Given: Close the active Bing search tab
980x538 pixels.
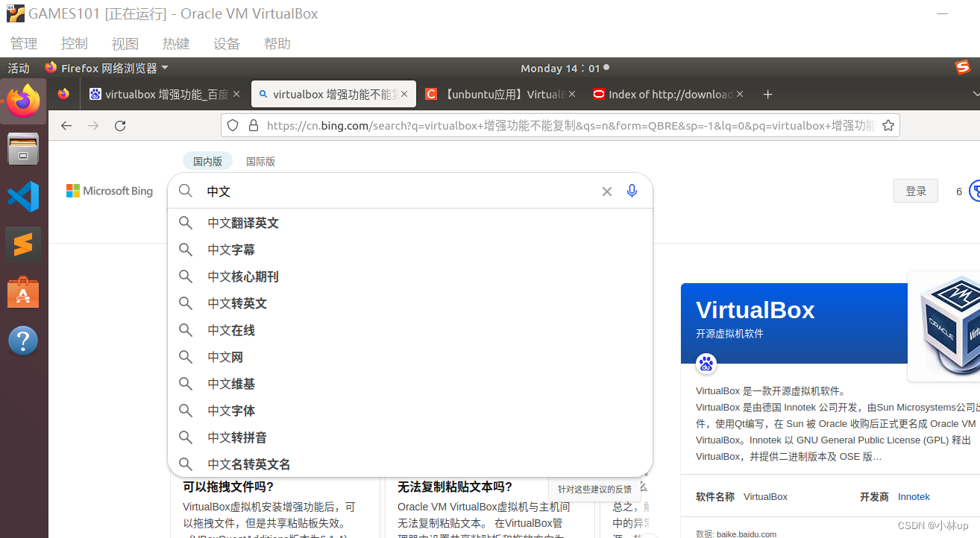Looking at the screenshot, I should point(404,95).
